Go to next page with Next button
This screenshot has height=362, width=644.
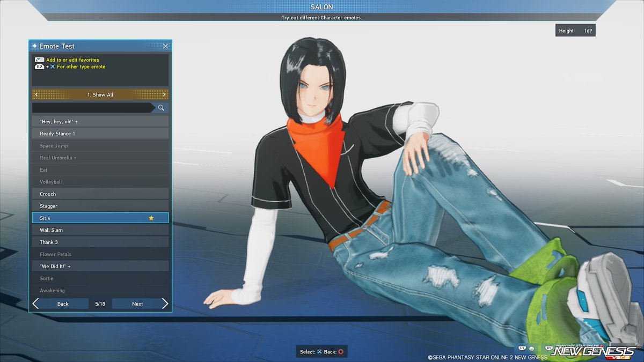pos(137,304)
